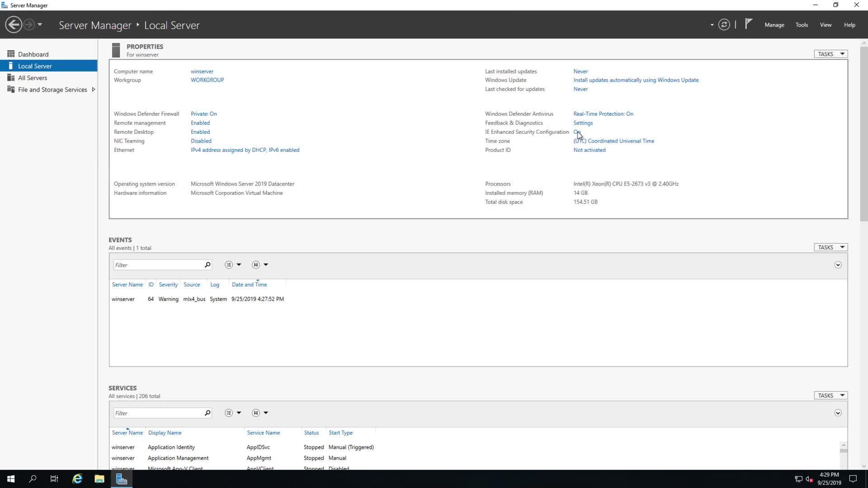Click the refresh icon in the header
The image size is (868, 488).
724,25
